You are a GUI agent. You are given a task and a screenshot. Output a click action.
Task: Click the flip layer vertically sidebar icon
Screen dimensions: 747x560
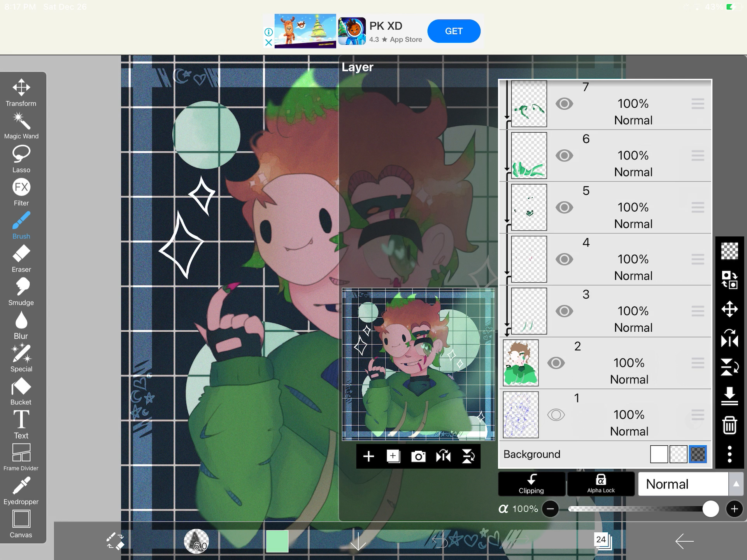coord(729,367)
